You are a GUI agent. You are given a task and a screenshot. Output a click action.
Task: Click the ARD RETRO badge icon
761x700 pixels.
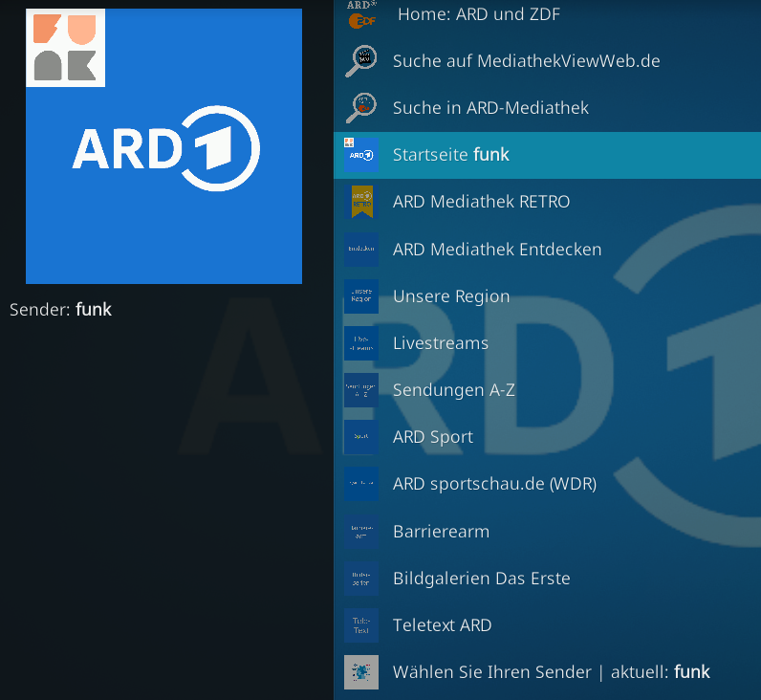[361, 202]
